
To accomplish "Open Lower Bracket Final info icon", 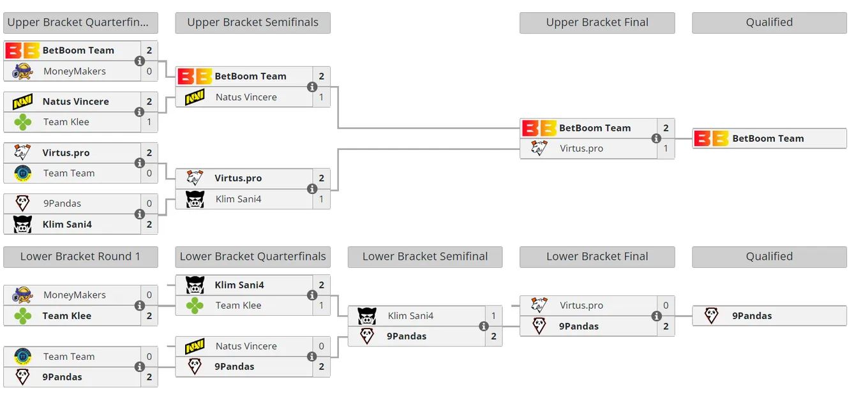I will [656, 316].
